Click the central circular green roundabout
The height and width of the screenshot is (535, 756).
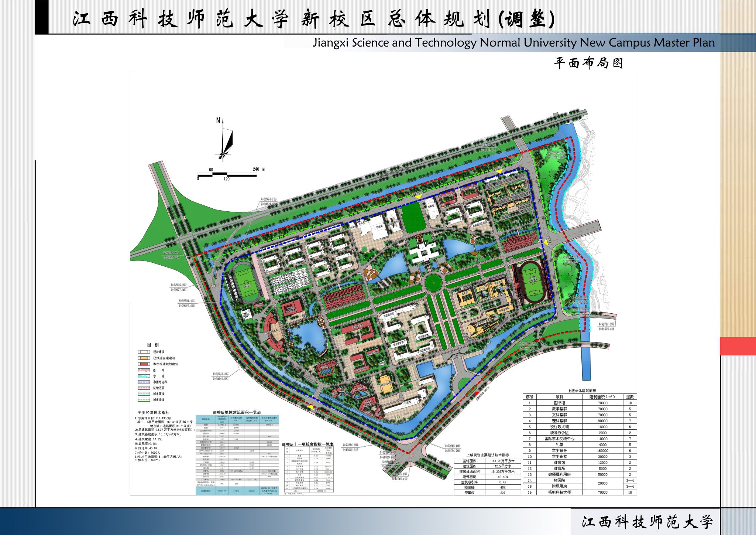click(x=433, y=283)
